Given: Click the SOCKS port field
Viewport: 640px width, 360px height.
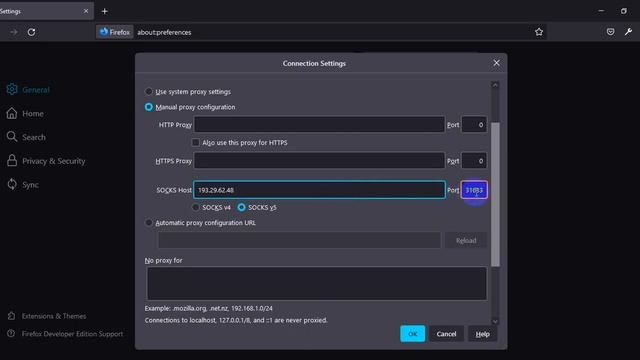Looking at the screenshot, I should 474,190.
